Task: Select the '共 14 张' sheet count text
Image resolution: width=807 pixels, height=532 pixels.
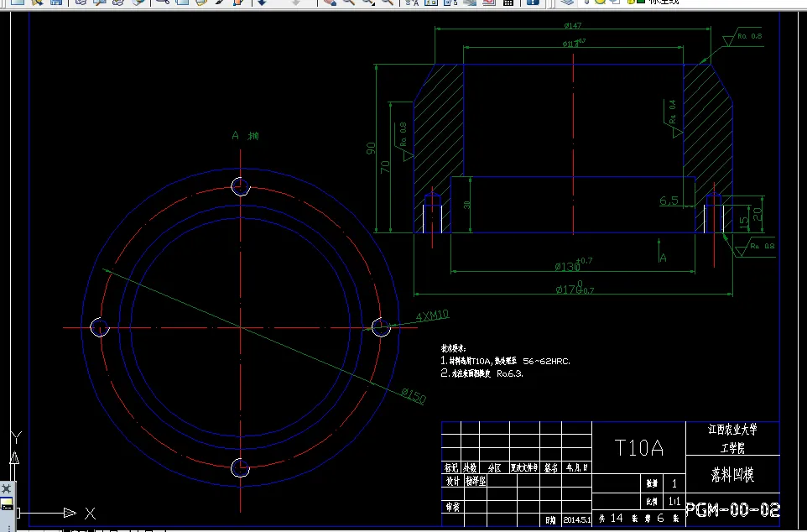Action: pos(618,518)
